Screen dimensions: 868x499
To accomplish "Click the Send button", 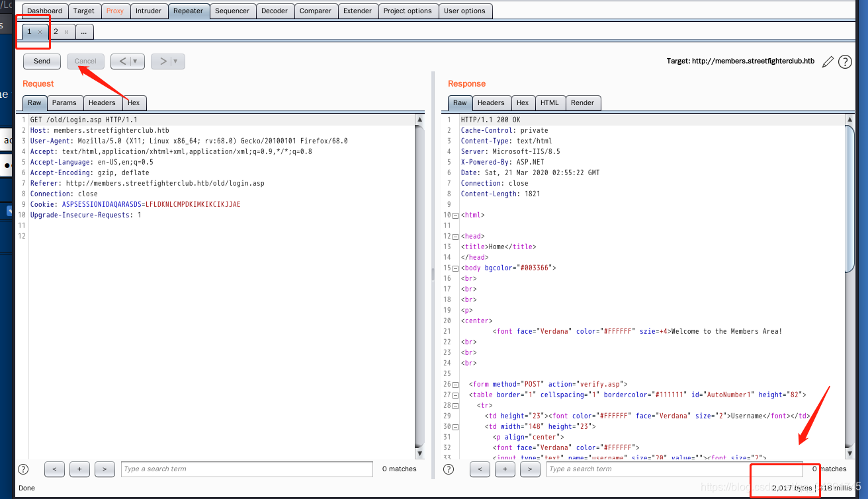I will point(42,61).
